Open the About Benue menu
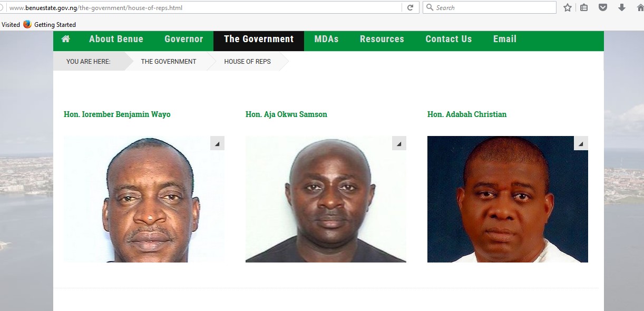Image resolution: width=644 pixels, height=311 pixels. 116,39
